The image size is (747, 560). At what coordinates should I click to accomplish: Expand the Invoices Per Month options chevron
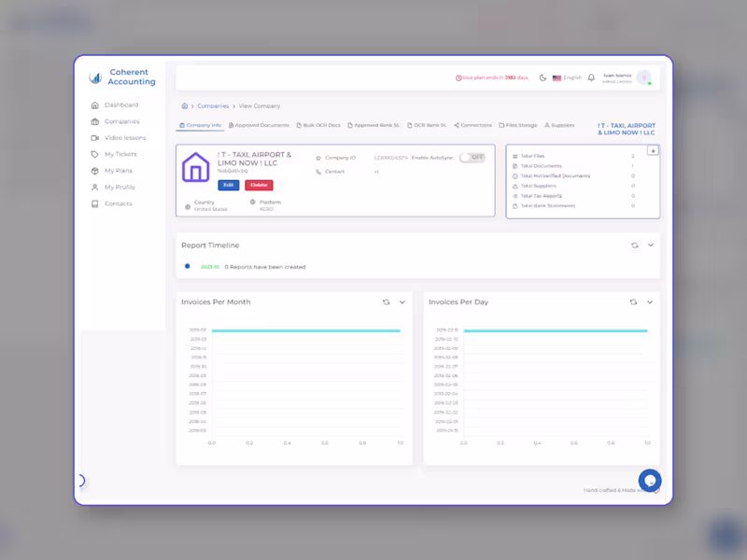pos(402,301)
